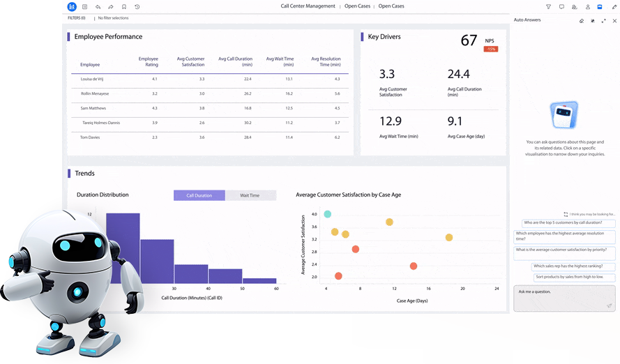Select the Call Duration toggle
Image resolution: width=620 pixels, height=364 pixels.
[199, 195]
